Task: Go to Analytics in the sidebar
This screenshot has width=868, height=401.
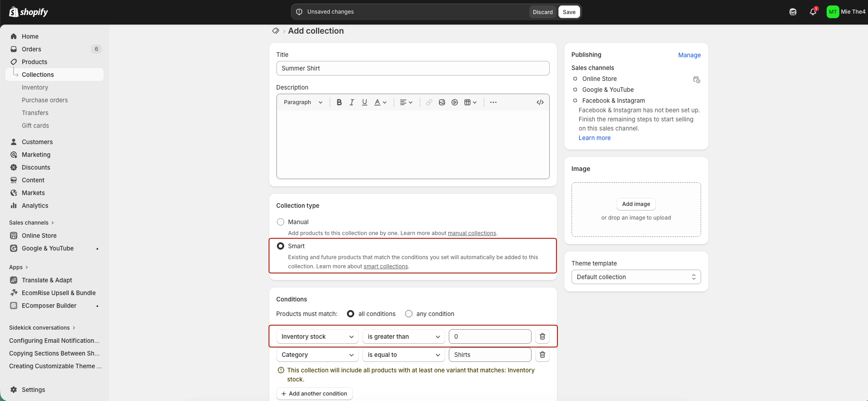Action: coord(35,206)
